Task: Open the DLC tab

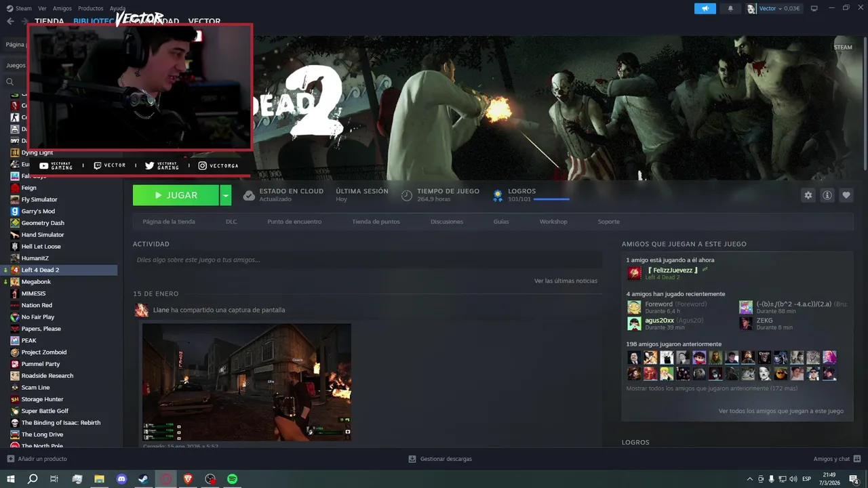Action: pos(231,222)
